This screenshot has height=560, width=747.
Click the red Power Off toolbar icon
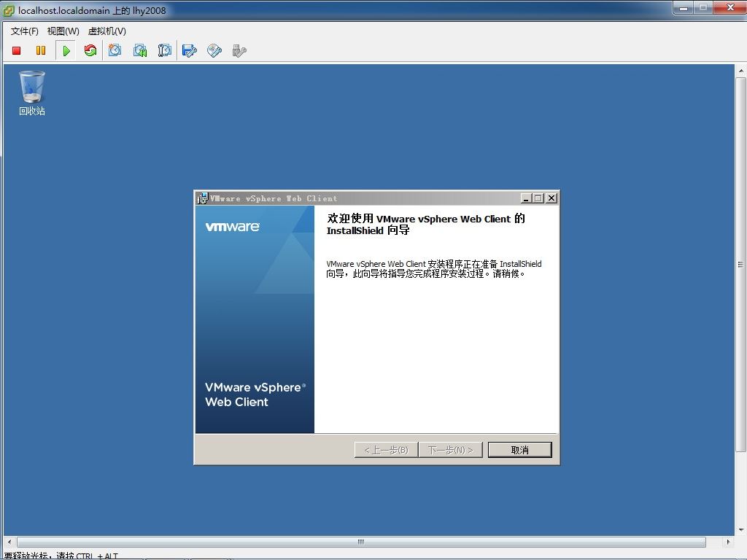point(17,50)
